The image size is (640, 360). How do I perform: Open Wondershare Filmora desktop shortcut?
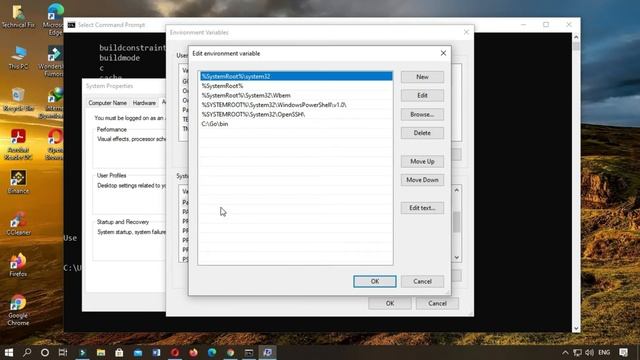[53, 60]
